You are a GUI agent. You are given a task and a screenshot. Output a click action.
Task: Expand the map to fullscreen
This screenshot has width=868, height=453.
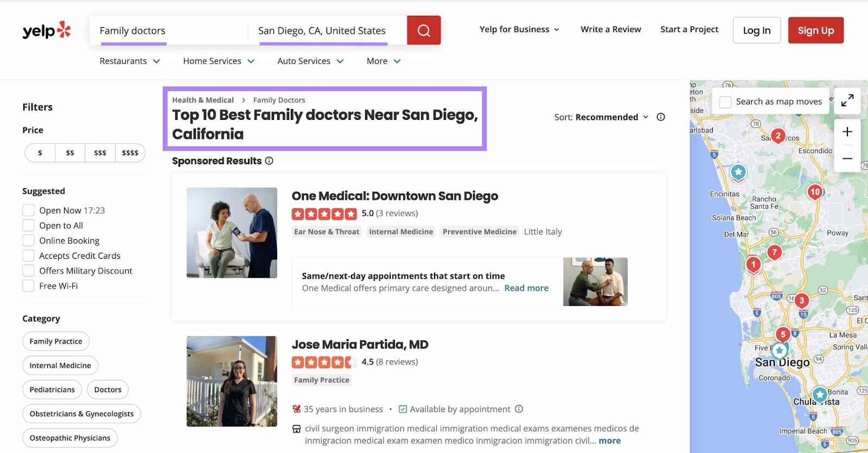[847, 100]
